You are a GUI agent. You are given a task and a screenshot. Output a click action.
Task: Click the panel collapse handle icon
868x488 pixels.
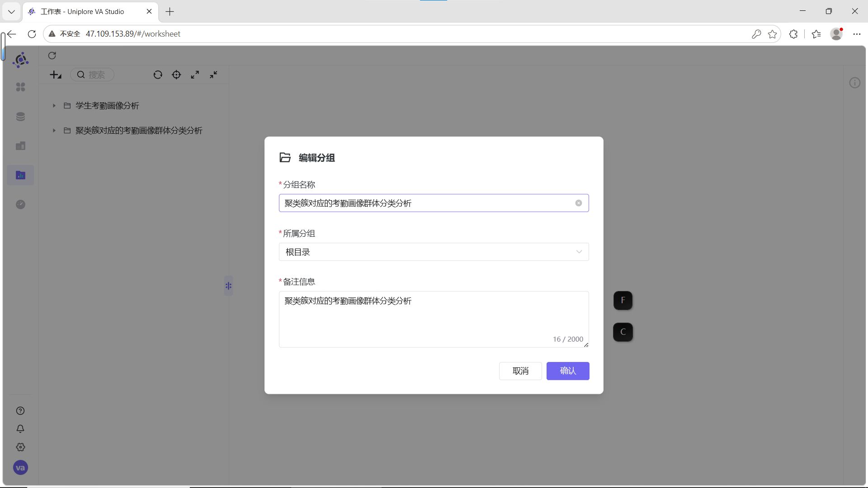228,286
